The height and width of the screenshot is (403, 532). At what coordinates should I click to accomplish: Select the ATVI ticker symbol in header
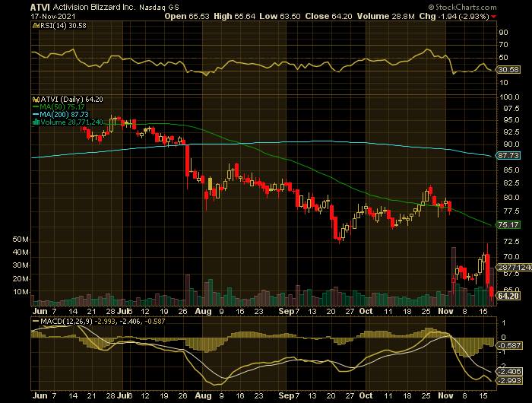pos(40,7)
